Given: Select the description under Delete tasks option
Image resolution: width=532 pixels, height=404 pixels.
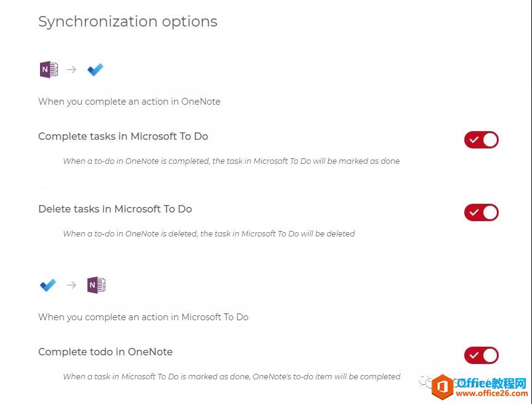Looking at the screenshot, I should [x=209, y=233].
